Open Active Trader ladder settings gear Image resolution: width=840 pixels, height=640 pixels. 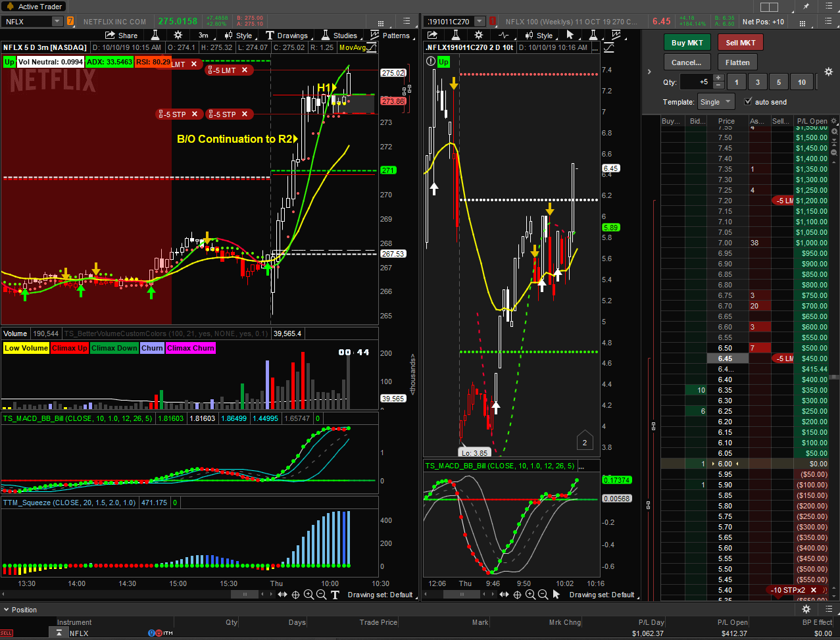tap(828, 71)
